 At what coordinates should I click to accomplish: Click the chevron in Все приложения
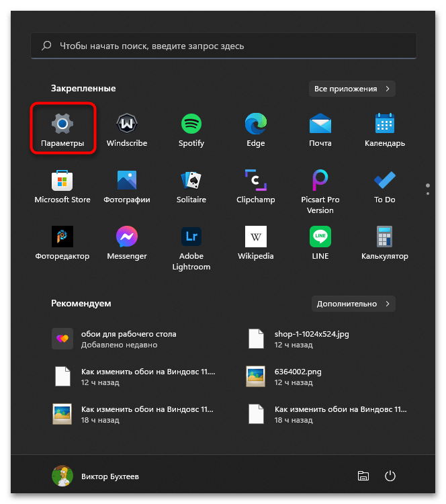coord(388,89)
